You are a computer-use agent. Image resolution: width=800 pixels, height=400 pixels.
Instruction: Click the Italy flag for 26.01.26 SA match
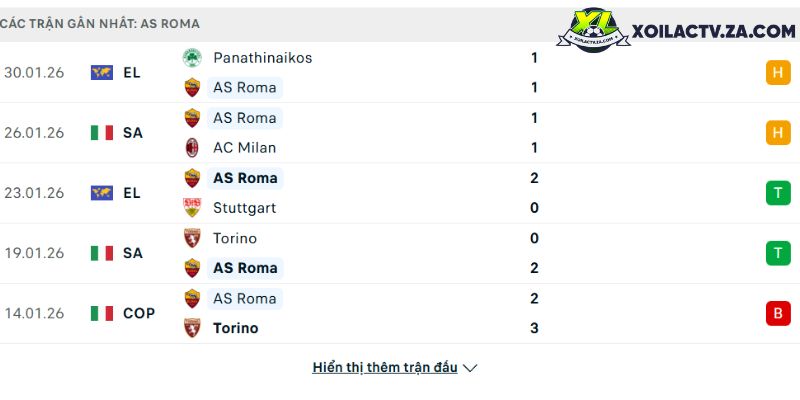102,133
